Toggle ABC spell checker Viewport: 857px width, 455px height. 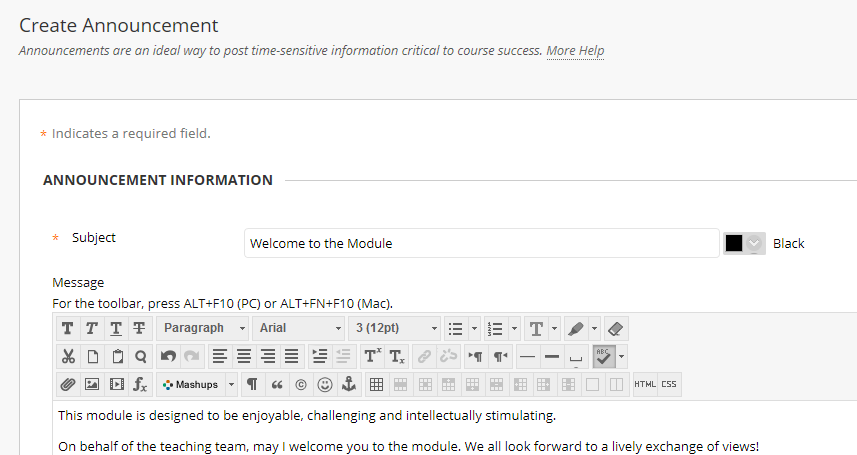click(604, 357)
